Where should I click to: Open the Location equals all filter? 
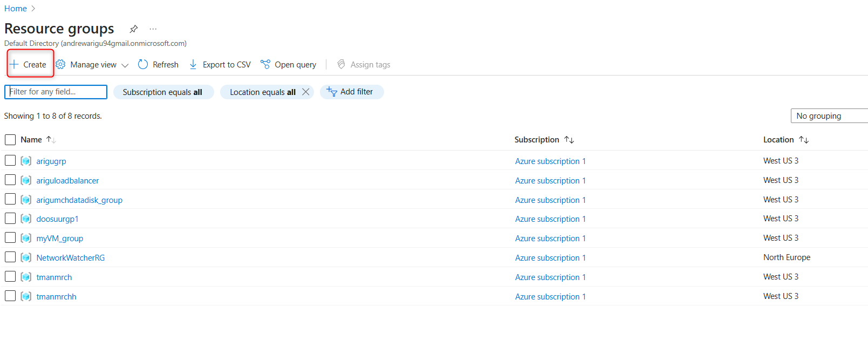263,92
